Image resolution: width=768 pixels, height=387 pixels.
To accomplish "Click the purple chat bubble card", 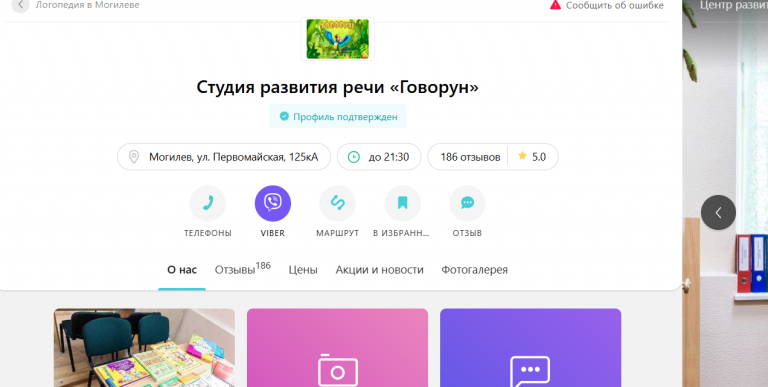I will pyautogui.click(x=530, y=348).
